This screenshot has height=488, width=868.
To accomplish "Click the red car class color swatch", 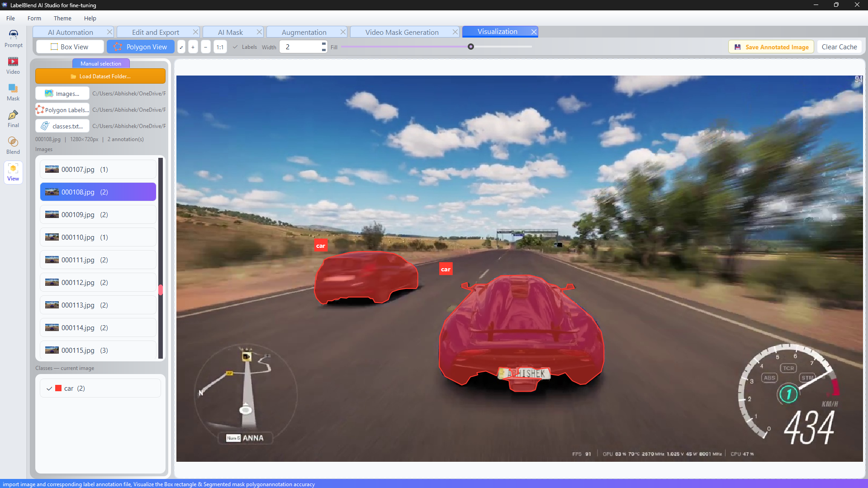I will [58, 389].
